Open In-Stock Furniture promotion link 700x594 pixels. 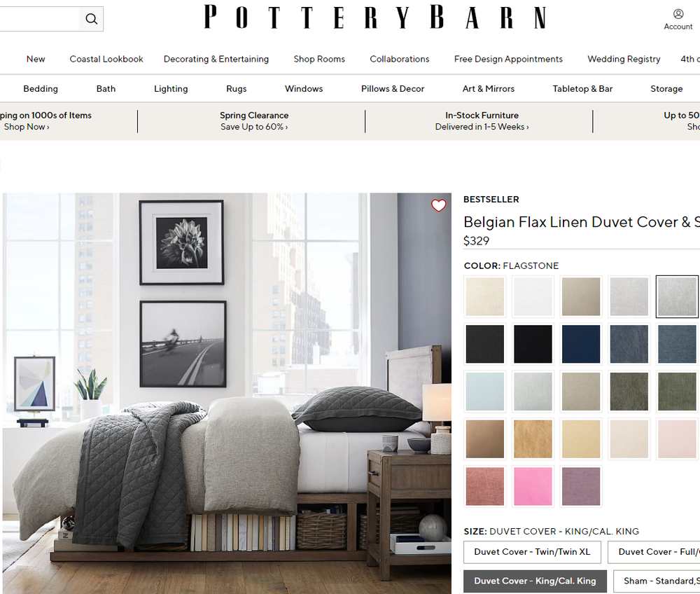[x=482, y=121]
